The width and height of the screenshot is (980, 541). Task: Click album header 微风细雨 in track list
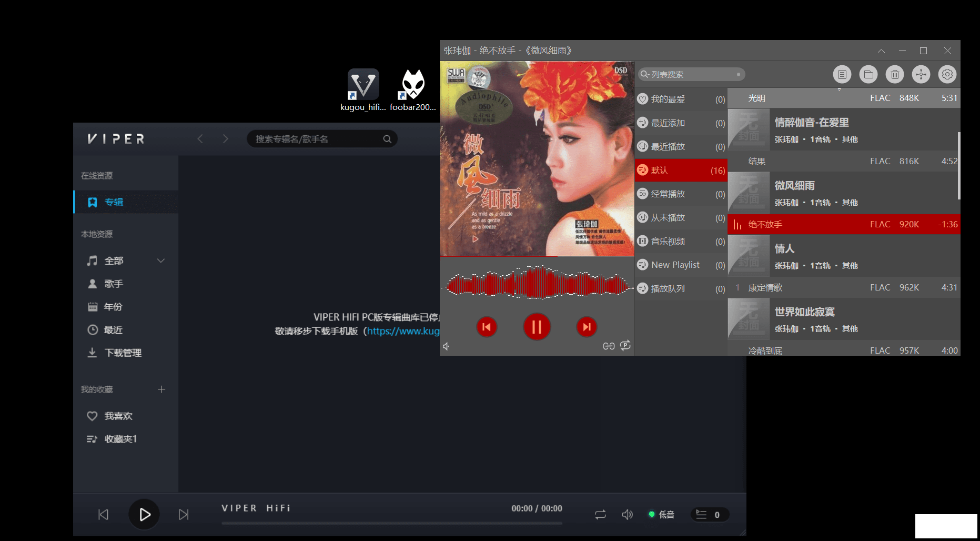pos(844,193)
